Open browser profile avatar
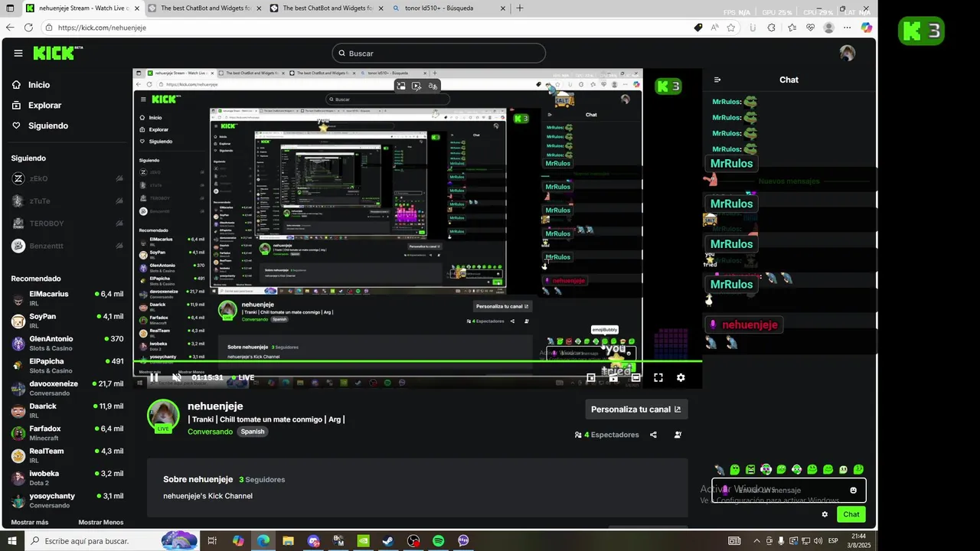Viewport: 980px width, 551px height. coord(828,28)
